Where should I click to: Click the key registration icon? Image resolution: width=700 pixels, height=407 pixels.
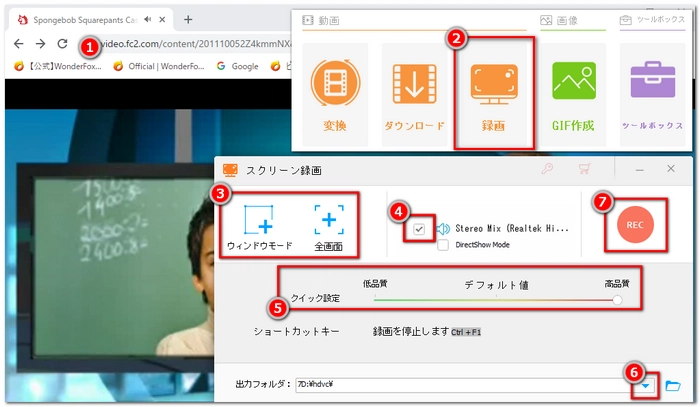(547, 170)
